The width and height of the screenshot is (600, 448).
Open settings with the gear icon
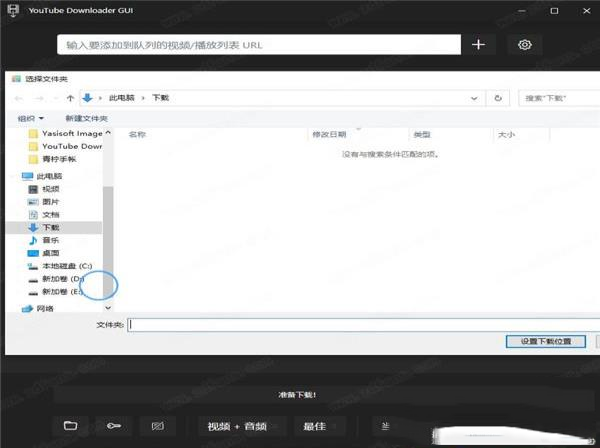pos(525,45)
